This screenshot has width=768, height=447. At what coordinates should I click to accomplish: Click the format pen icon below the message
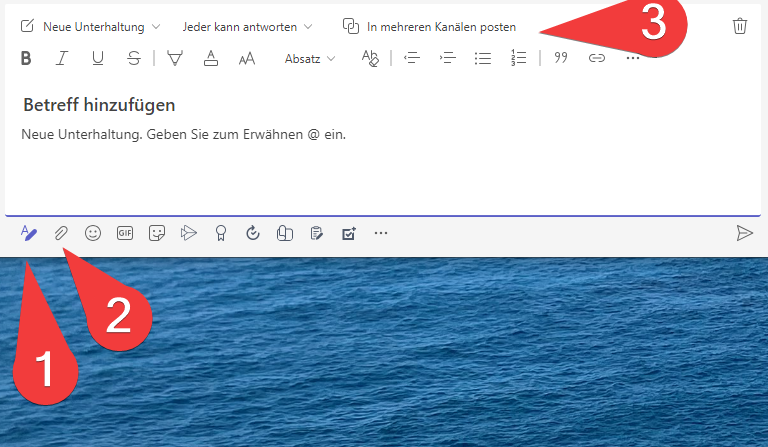coord(29,233)
